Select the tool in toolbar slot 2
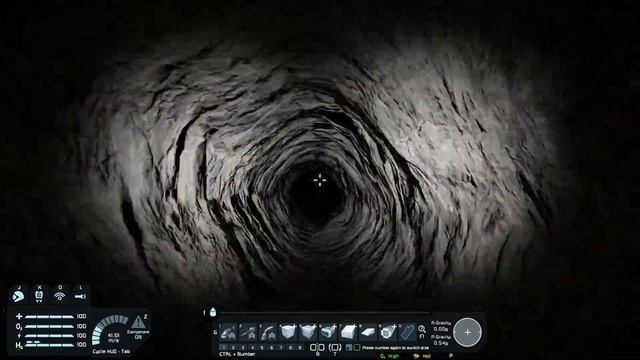 pos(248,332)
